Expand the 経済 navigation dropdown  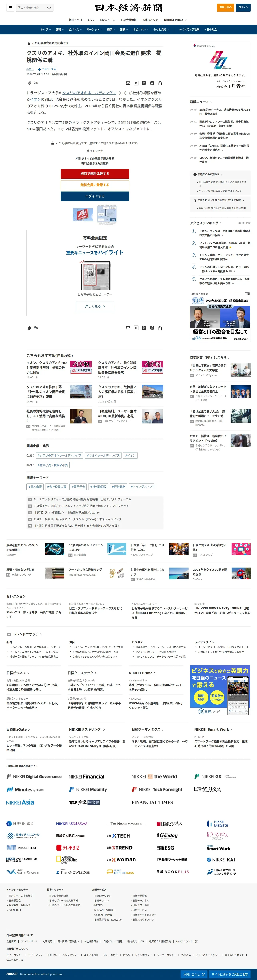click(x=111, y=30)
